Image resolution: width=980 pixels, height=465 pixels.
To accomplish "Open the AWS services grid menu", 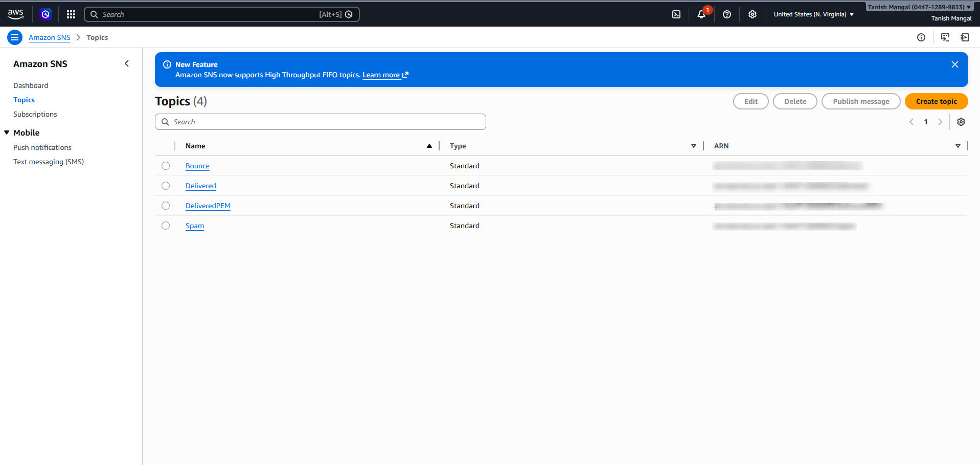I will point(71,14).
